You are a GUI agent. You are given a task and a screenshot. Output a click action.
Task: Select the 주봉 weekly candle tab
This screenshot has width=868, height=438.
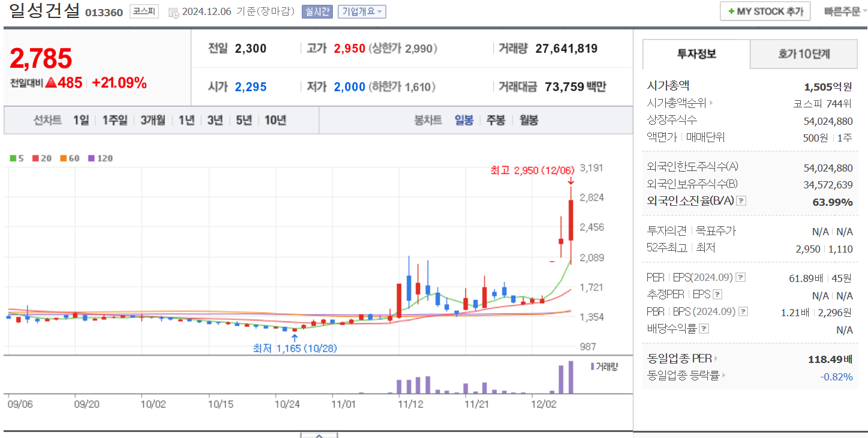[x=497, y=120]
